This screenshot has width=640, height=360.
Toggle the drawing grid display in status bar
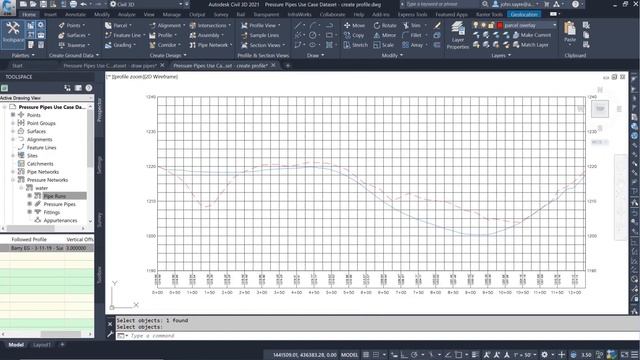366,355
